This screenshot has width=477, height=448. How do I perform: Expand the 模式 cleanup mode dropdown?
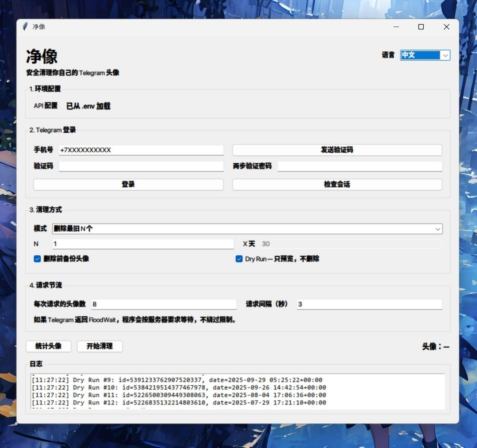pyautogui.click(x=247, y=229)
